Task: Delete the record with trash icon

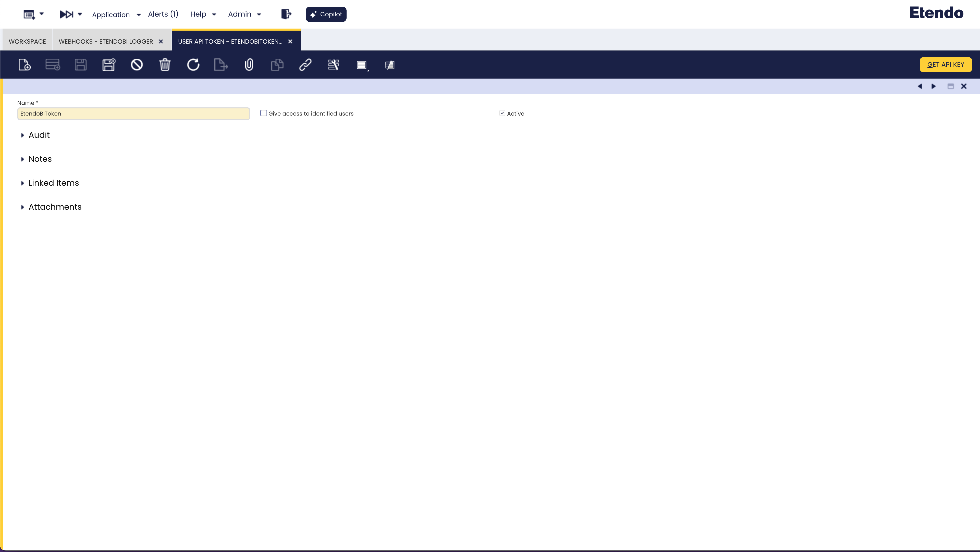Action: (165, 65)
